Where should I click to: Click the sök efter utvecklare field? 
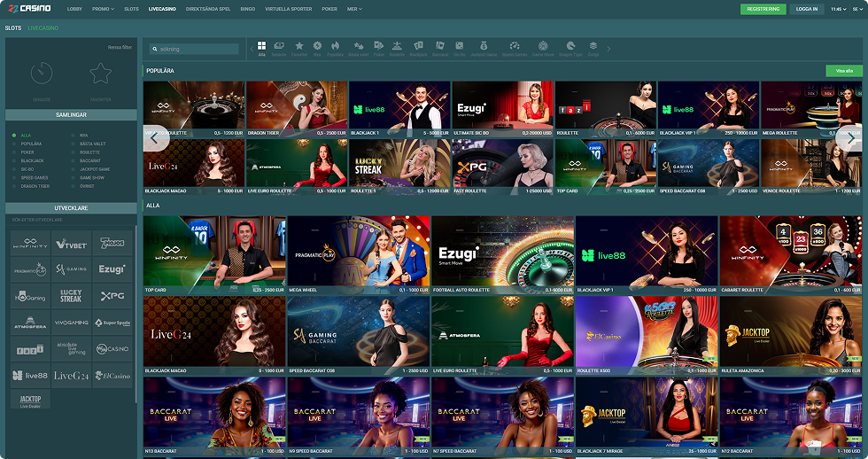pyautogui.click(x=71, y=220)
